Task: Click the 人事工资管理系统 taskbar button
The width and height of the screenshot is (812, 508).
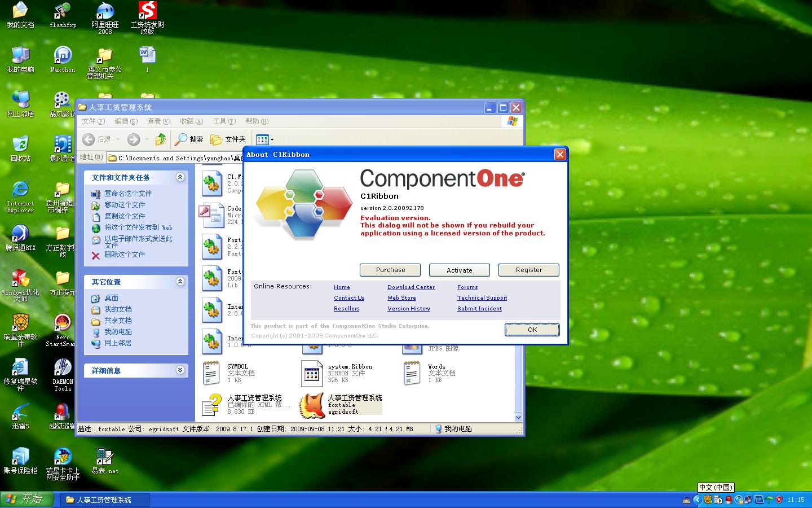Action: click(104, 500)
